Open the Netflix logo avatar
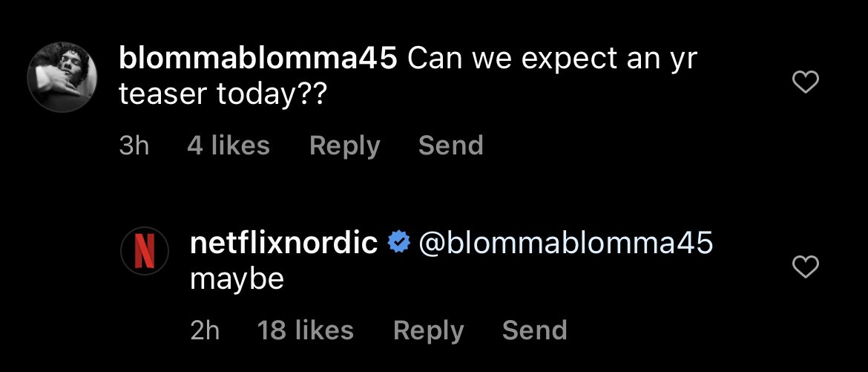868x372 pixels. 145,251
